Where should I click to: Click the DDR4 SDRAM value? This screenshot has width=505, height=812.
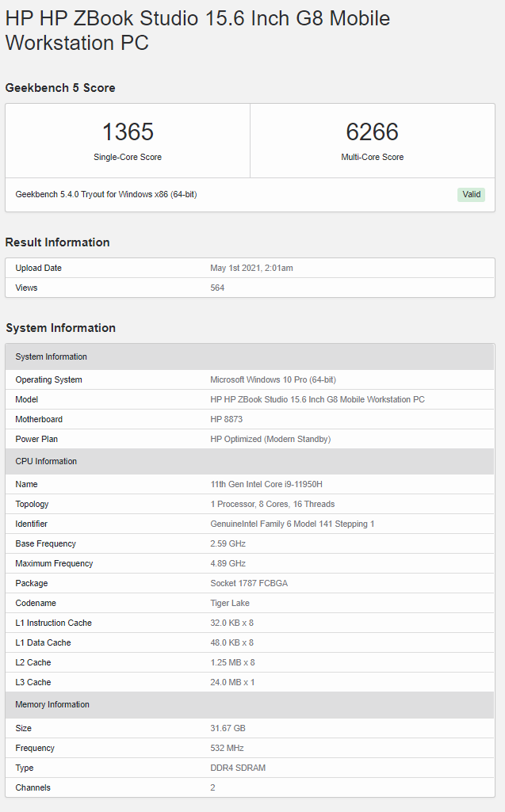pyautogui.click(x=238, y=768)
